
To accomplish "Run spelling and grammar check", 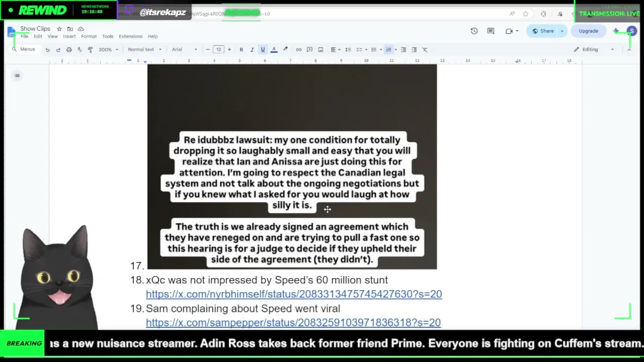I will tap(79, 49).
